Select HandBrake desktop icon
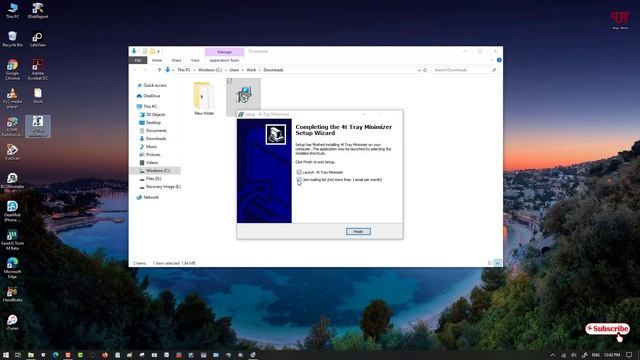This screenshot has width=640, height=360. [x=12, y=295]
